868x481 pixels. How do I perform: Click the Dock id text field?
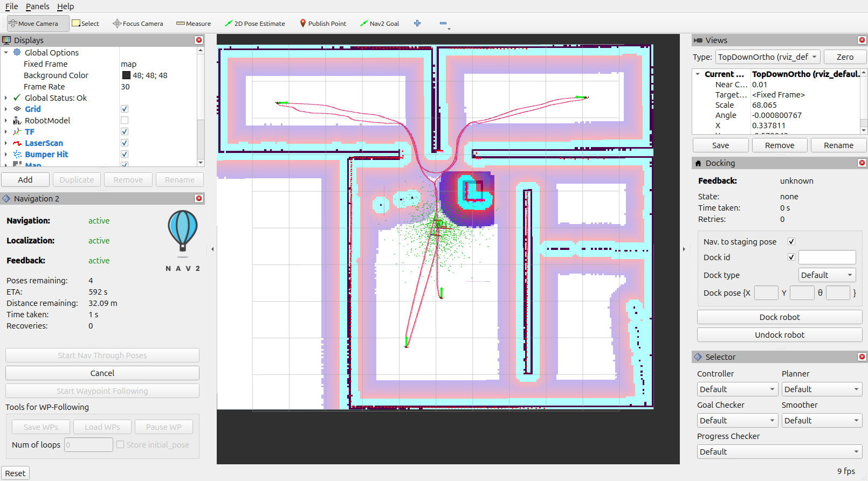click(x=826, y=257)
